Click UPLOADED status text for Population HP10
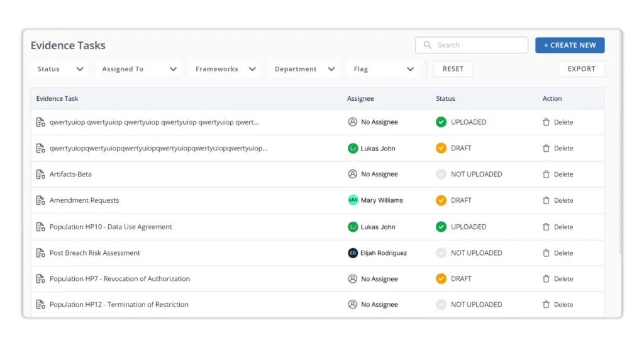 [x=469, y=227]
